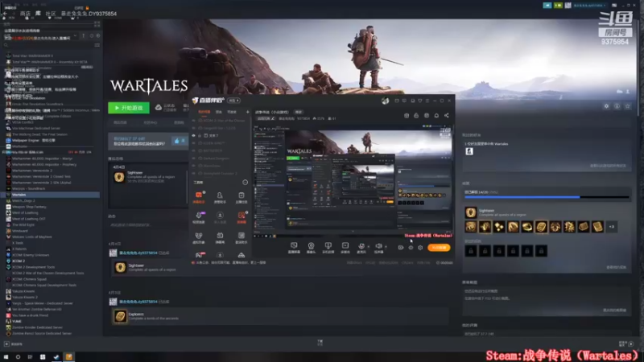The height and width of the screenshot is (362, 644).
Task: Open streaming settings gear near orange button
Action: point(420,248)
